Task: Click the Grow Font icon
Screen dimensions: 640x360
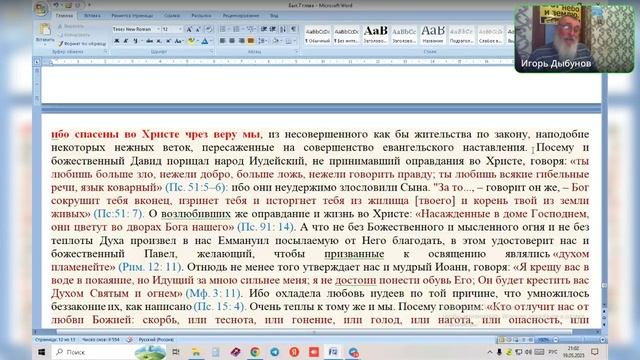Action: (189, 29)
